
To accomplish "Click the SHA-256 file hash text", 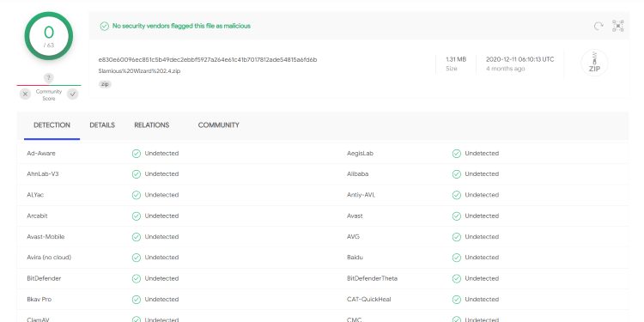I will click(x=208, y=59).
